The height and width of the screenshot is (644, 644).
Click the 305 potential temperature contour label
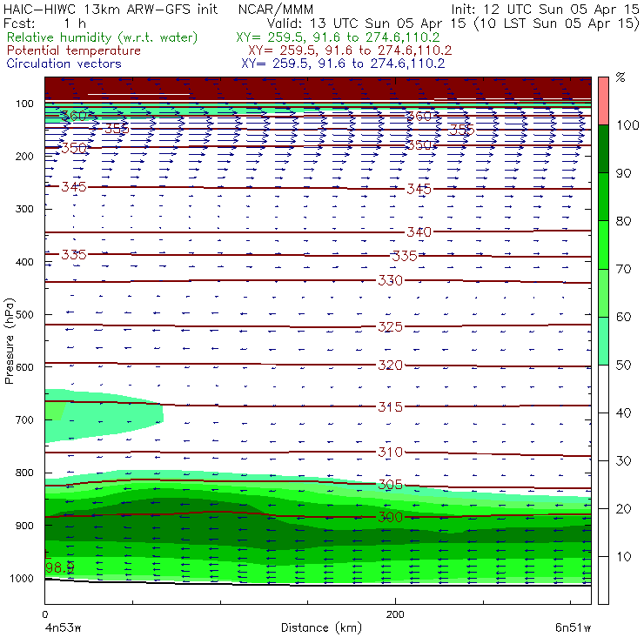click(390, 485)
